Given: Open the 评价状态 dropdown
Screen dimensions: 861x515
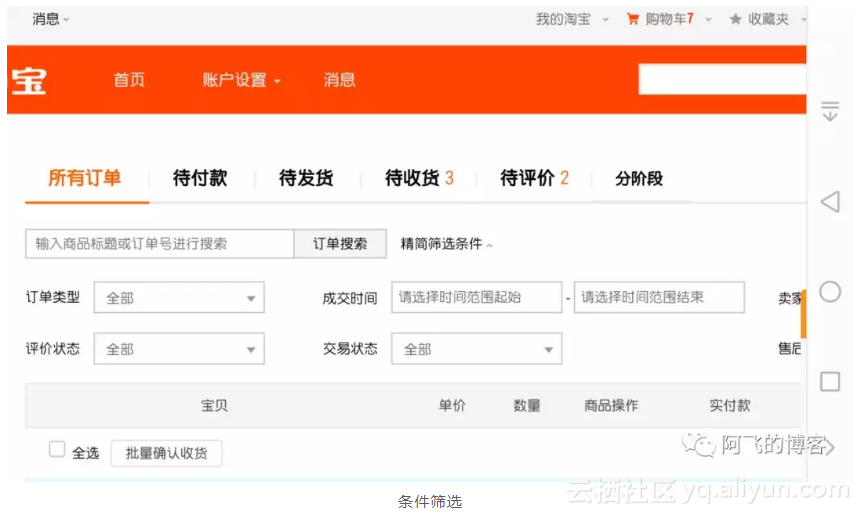Looking at the screenshot, I should [x=179, y=349].
